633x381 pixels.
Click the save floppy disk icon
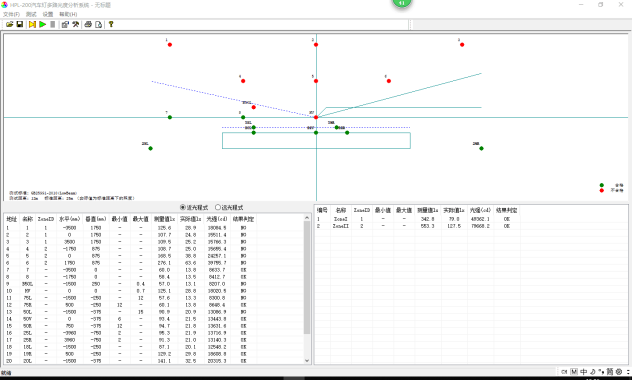(x=20, y=25)
